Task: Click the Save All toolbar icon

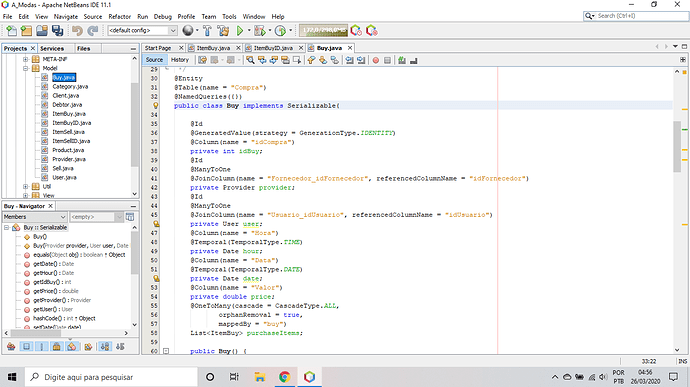Action: tap(57, 31)
